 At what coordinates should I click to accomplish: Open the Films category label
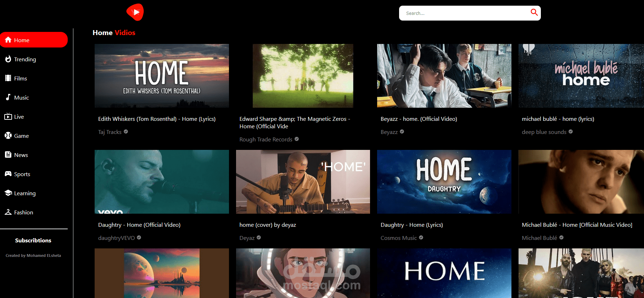click(x=21, y=79)
